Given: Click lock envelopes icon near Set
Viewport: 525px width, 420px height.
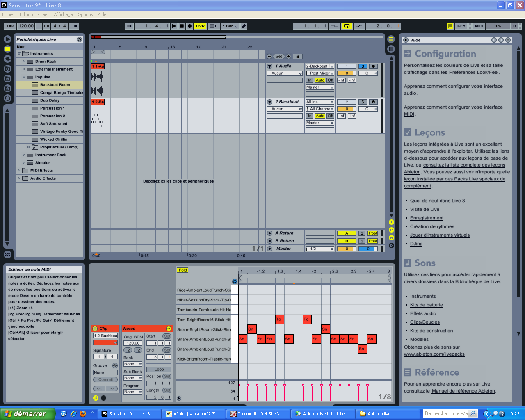Looking at the screenshot, I should point(298,56).
